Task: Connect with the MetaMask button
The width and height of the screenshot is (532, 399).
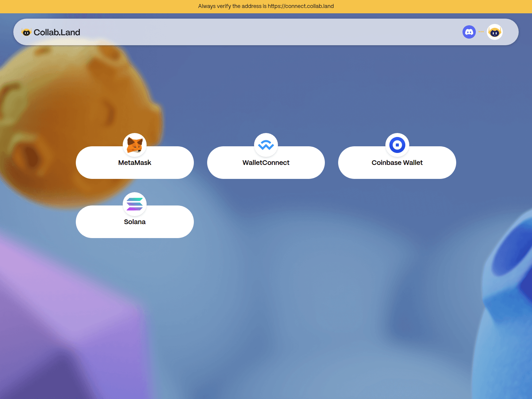Action: (135, 163)
